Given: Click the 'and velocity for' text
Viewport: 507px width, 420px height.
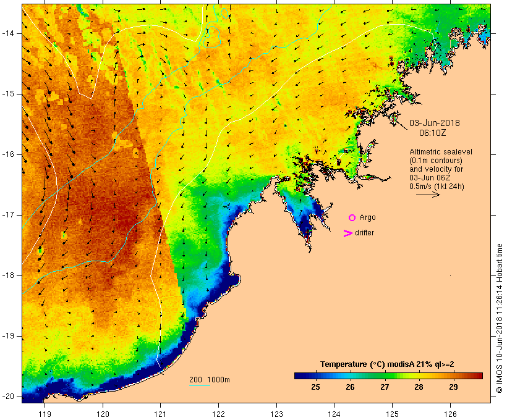Looking at the screenshot, I should [x=436, y=169].
